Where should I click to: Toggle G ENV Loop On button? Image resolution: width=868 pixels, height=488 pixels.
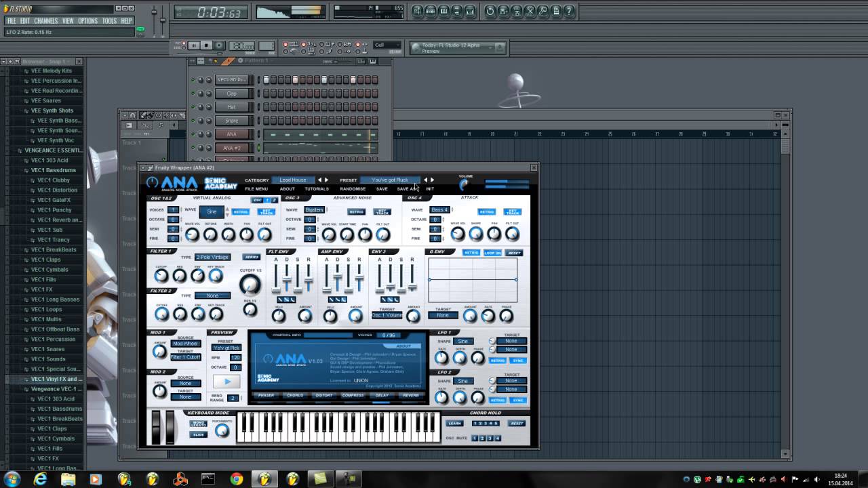[492, 253]
